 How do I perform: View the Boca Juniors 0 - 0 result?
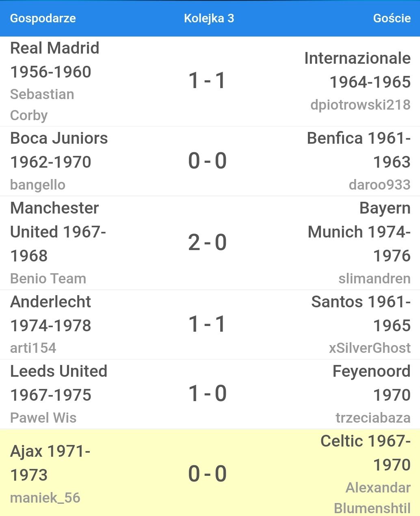click(208, 161)
